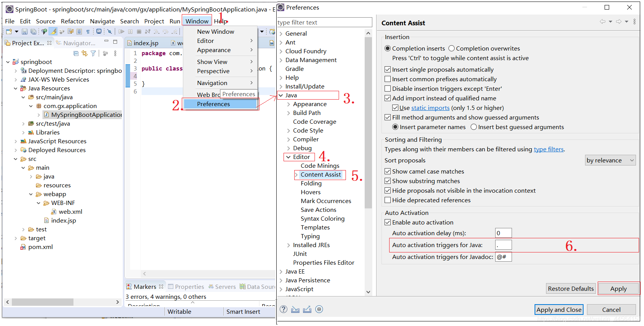Expand Libraries in Project Explorer
The height and width of the screenshot is (326, 644).
23,133
